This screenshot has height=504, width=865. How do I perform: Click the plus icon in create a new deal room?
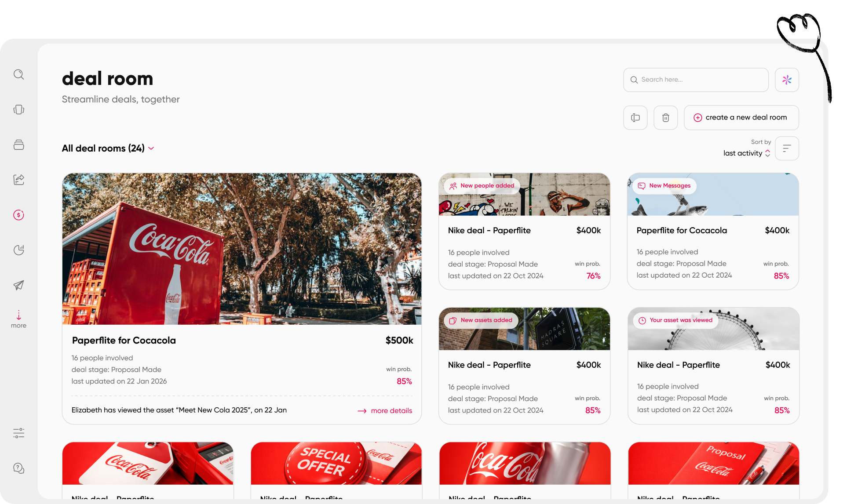click(x=697, y=118)
